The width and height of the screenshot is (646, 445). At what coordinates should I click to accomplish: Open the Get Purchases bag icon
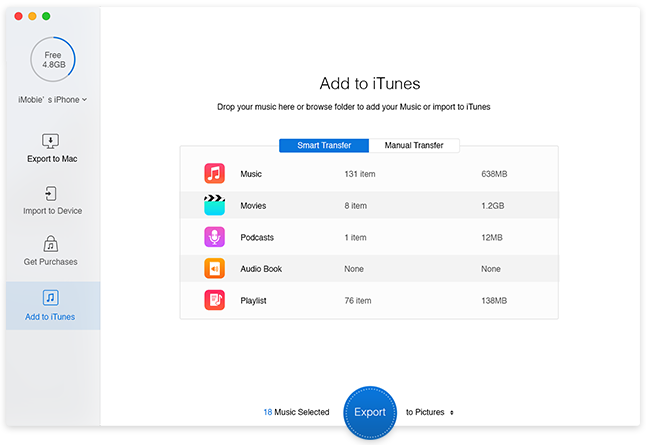50,244
